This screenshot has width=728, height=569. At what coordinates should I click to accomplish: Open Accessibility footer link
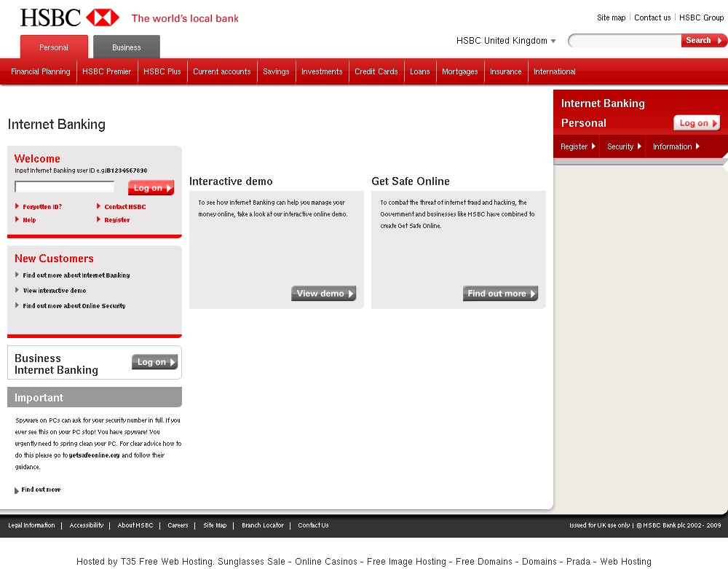[x=87, y=525]
